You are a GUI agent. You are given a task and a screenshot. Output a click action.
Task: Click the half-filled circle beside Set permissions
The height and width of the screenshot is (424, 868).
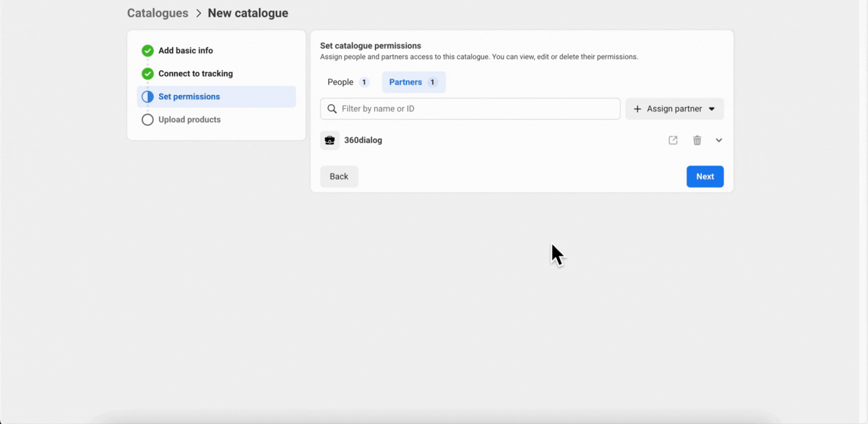tap(148, 96)
